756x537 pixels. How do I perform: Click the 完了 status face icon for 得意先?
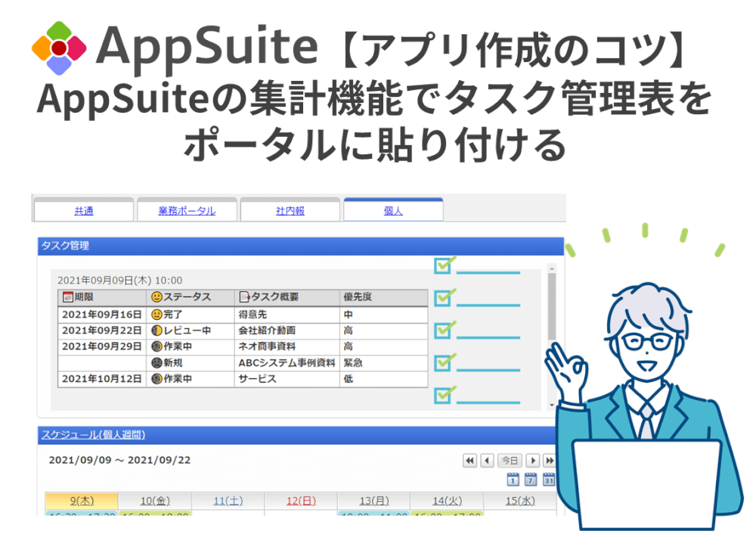tap(156, 313)
